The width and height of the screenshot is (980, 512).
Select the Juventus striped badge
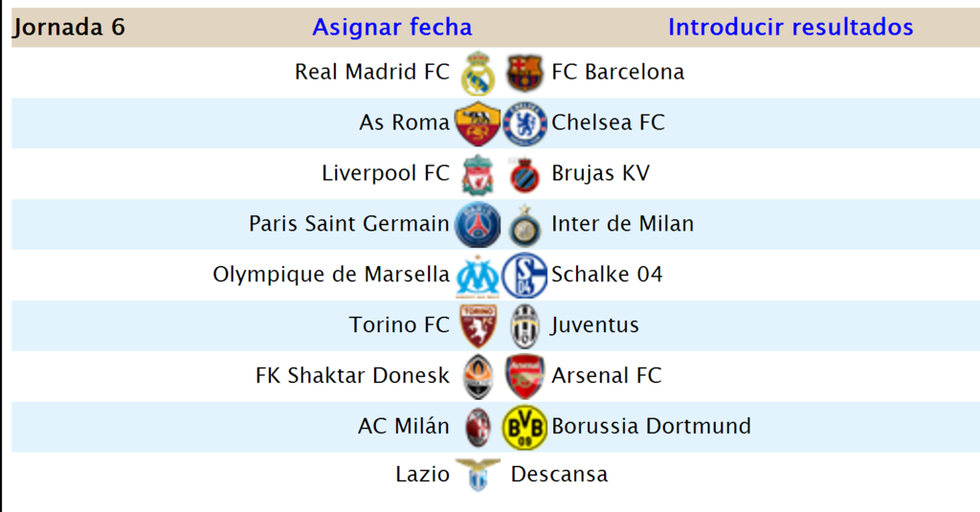tap(524, 326)
